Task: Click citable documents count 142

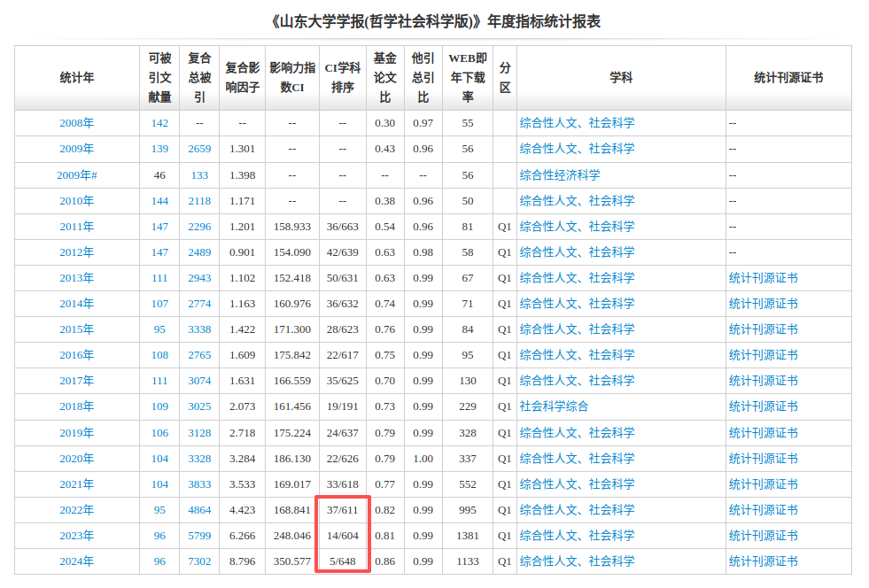Action: (159, 123)
